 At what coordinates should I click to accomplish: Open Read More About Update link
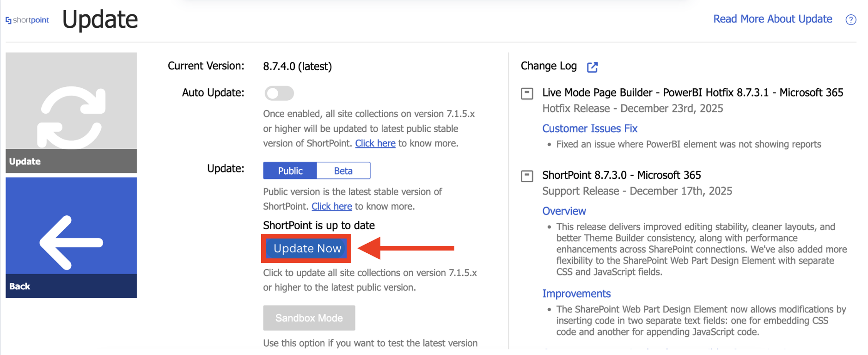click(x=772, y=19)
